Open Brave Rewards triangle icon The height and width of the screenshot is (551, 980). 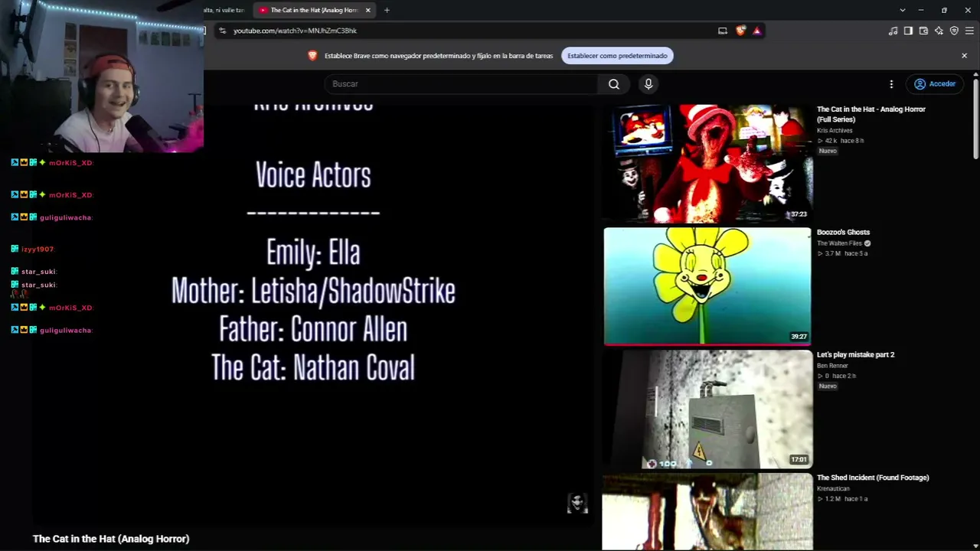coord(756,31)
